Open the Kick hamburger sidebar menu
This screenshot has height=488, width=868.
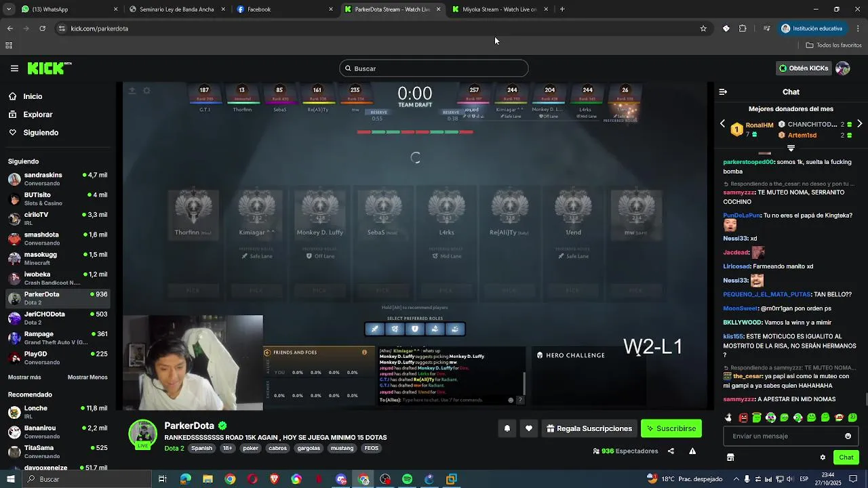[x=14, y=68]
